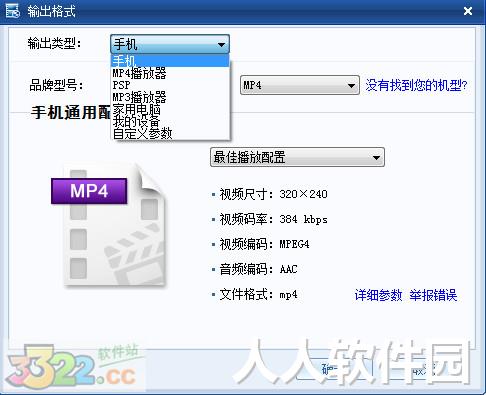The width and height of the screenshot is (486, 395).
Task: Select MP3播放器 option
Action: (170, 97)
